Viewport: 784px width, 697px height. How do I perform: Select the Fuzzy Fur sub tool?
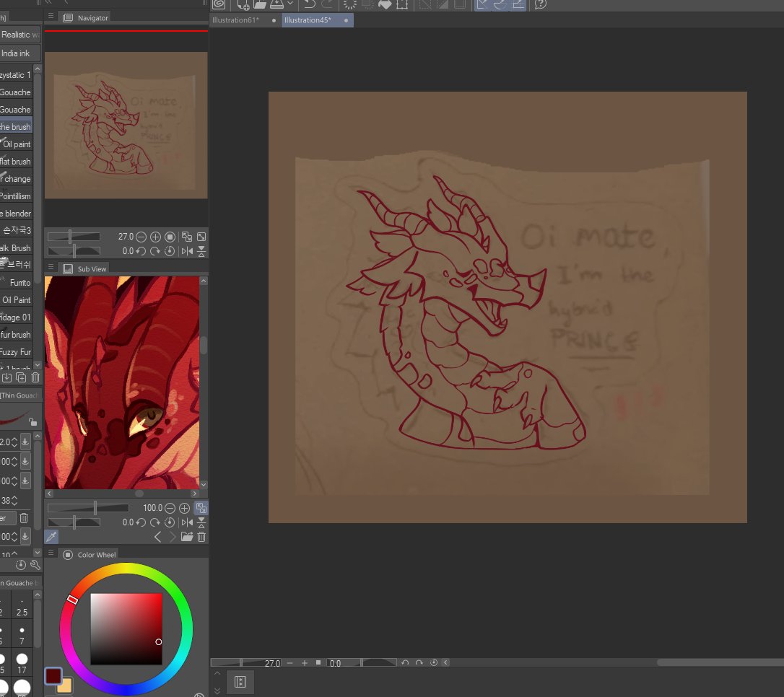[17, 352]
